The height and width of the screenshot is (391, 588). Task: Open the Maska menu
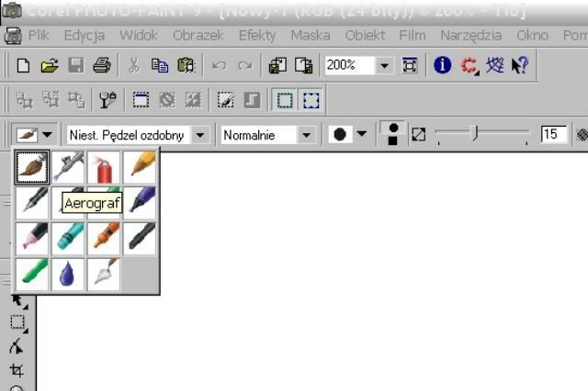(310, 36)
